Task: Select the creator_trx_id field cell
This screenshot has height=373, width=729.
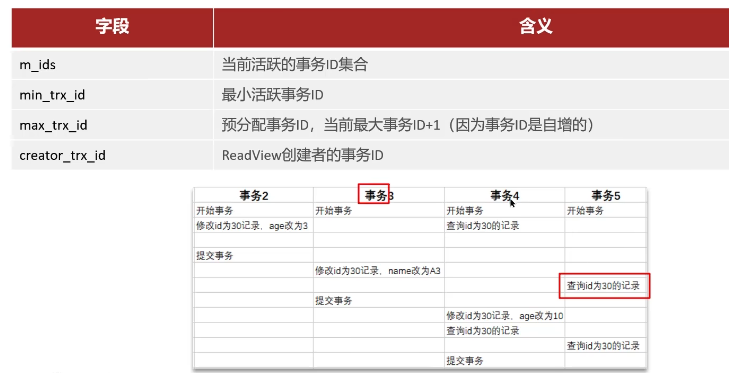Action: [112, 155]
